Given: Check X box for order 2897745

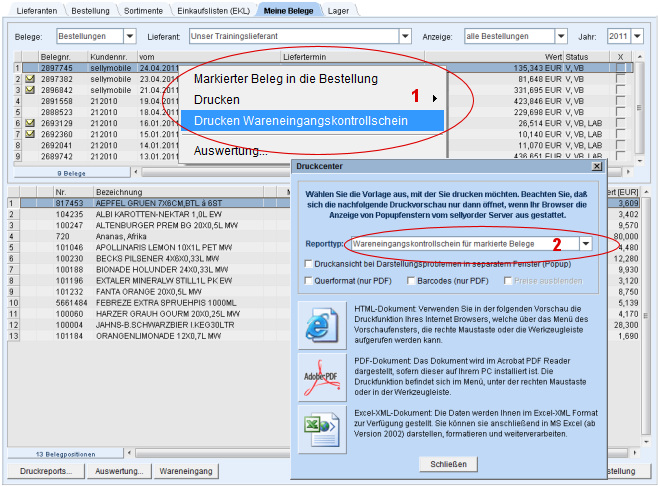Looking at the screenshot, I should pyautogui.click(x=620, y=68).
